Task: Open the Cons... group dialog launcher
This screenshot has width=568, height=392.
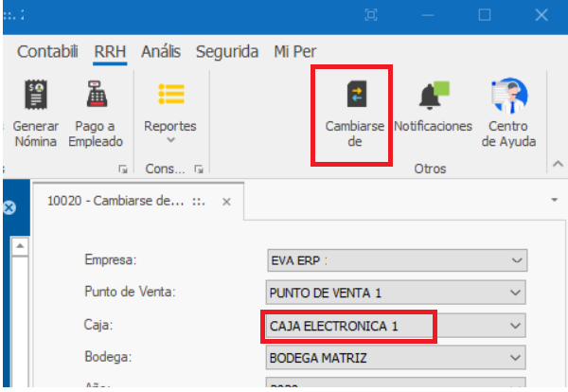Action: 199,169
